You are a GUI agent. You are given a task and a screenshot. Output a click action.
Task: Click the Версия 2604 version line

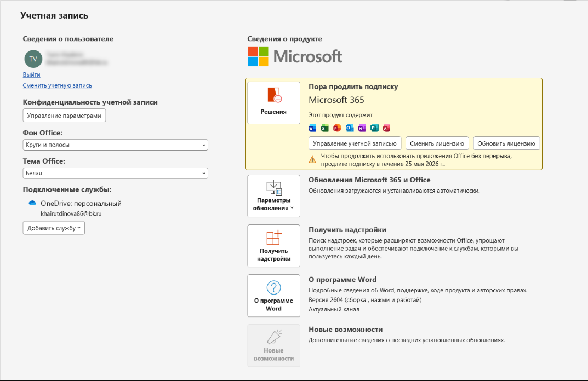click(x=365, y=300)
